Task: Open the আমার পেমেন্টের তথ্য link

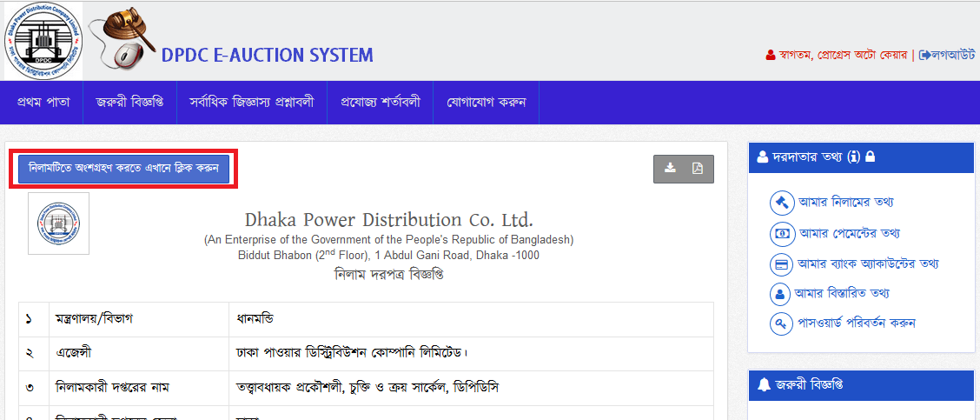Action: [x=850, y=233]
